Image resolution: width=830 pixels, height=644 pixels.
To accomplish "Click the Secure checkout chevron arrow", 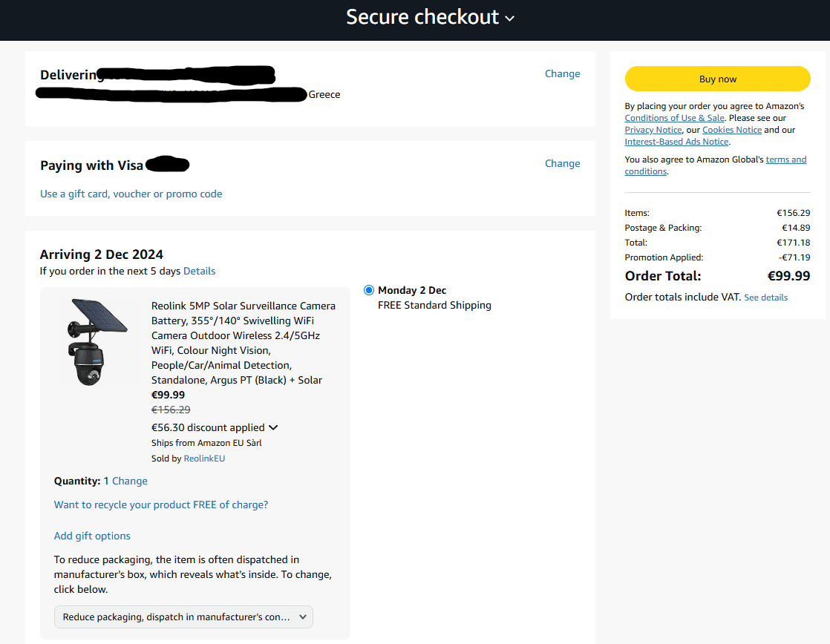I will [x=509, y=19].
